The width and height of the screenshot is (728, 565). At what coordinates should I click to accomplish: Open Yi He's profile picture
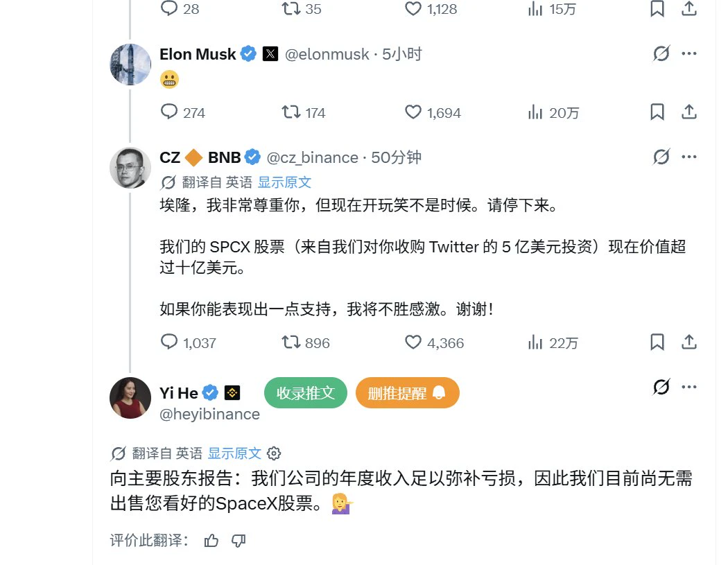tap(130, 398)
